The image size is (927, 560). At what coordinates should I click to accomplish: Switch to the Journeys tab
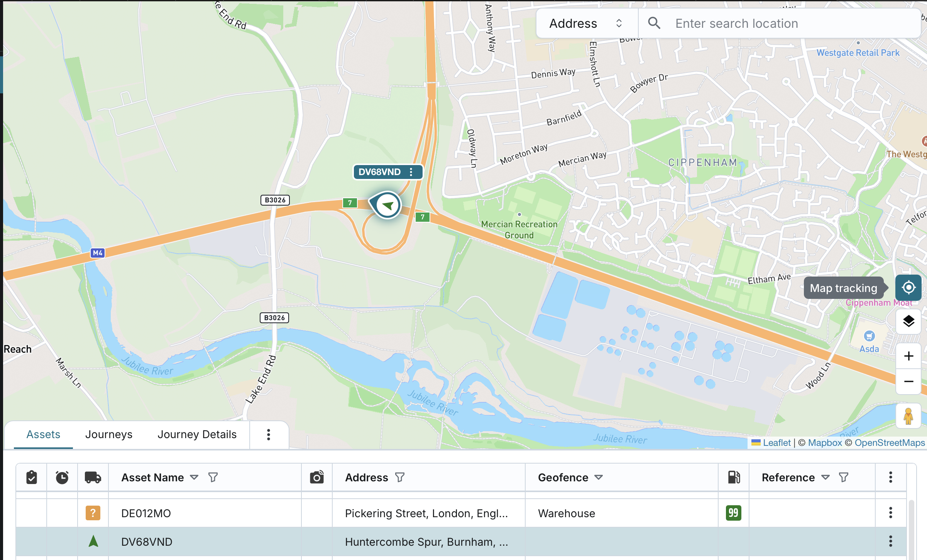click(x=109, y=434)
